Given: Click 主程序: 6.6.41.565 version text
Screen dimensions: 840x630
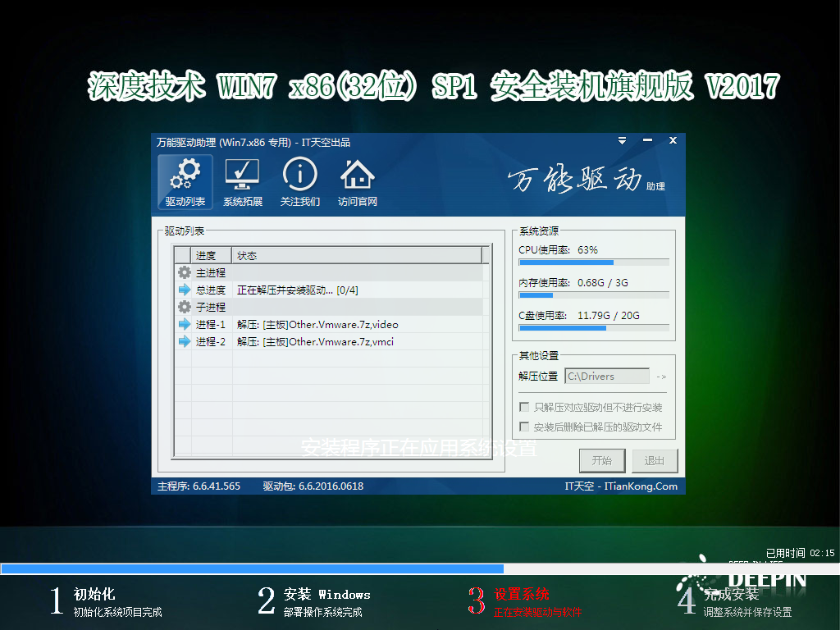Looking at the screenshot, I should point(199,486).
